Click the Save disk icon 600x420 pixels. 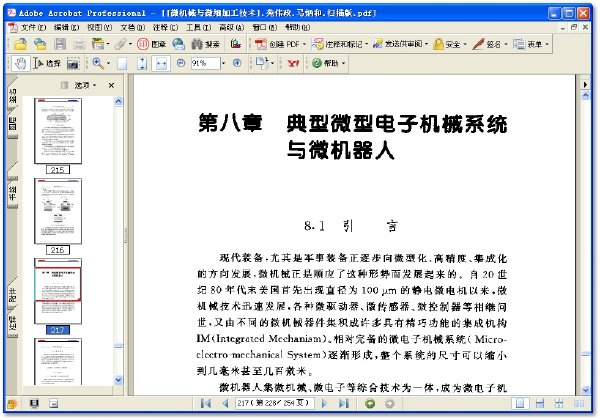[x=59, y=45]
